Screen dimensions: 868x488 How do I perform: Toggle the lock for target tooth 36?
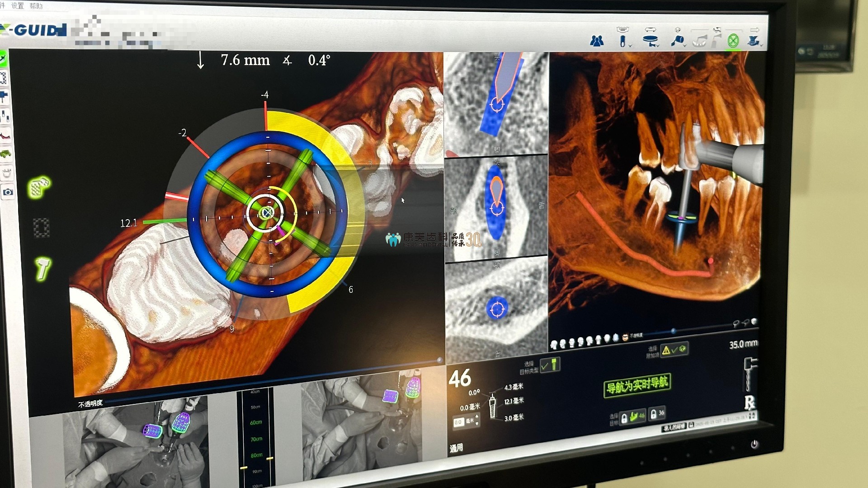coord(653,414)
